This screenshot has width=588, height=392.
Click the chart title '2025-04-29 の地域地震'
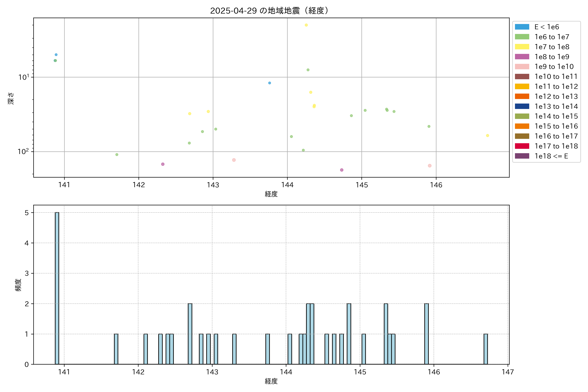(x=269, y=11)
